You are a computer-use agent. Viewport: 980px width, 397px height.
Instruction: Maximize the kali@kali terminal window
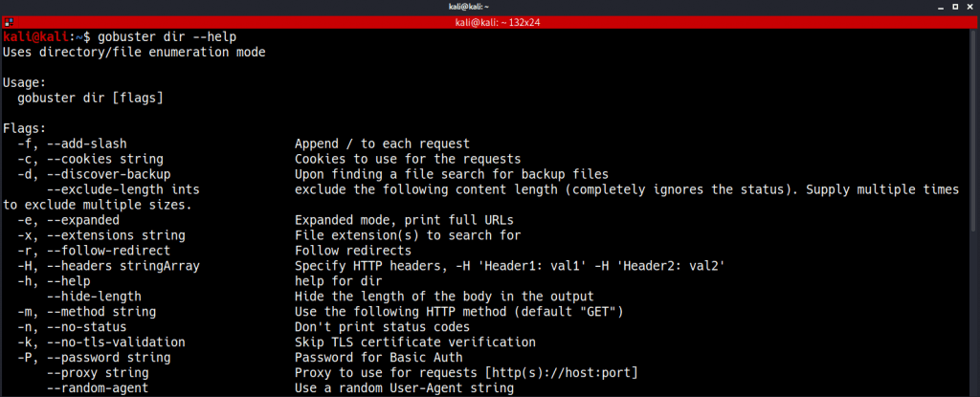click(955, 7)
